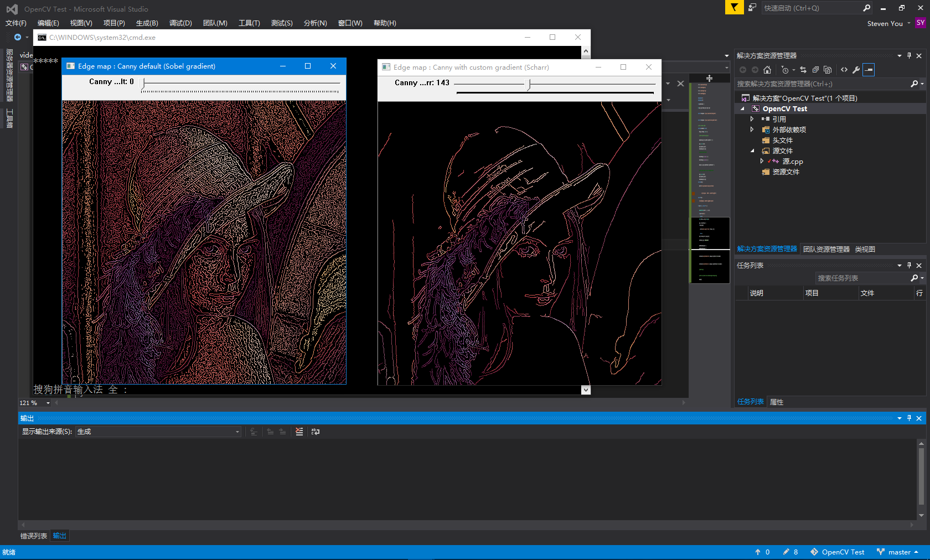Open the output source dropdown 生成
The height and width of the screenshot is (560, 930).
click(158, 432)
